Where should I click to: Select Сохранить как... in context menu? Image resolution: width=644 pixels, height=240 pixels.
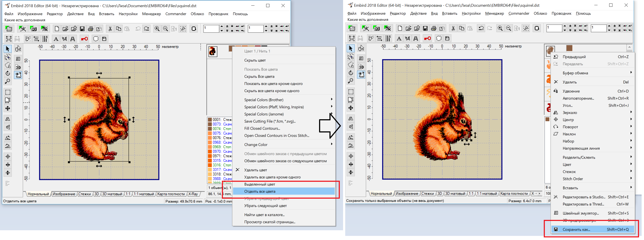576,229
